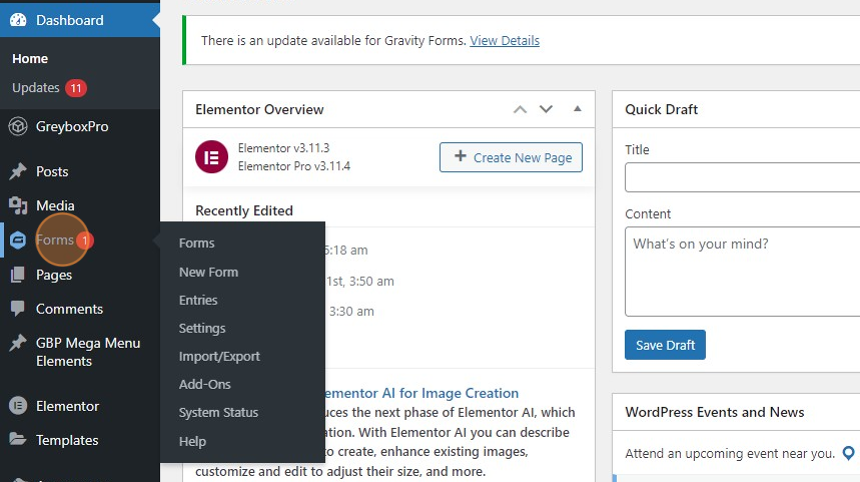Open the Updates page

[36, 88]
